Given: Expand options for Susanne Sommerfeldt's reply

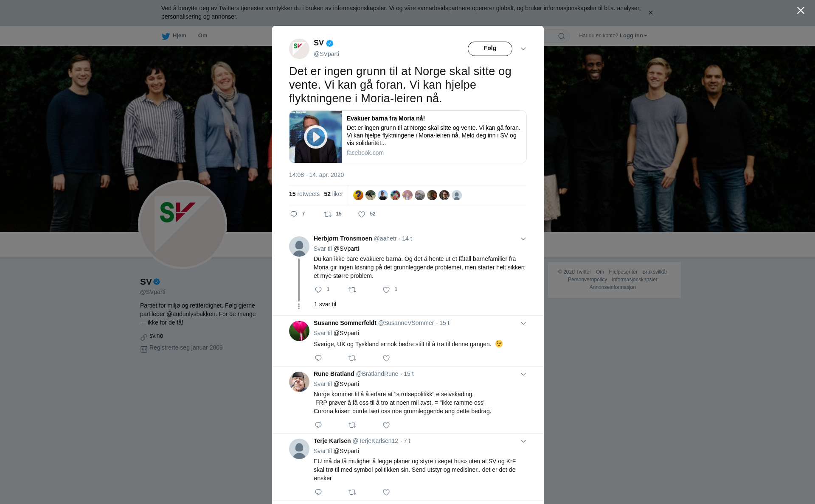Looking at the screenshot, I should click(523, 323).
